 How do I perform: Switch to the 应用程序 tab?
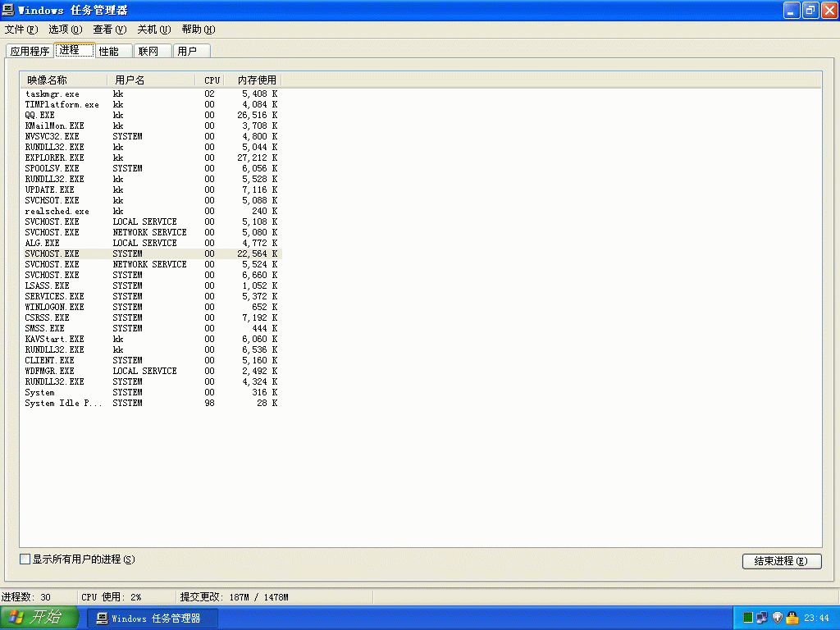pos(30,51)
